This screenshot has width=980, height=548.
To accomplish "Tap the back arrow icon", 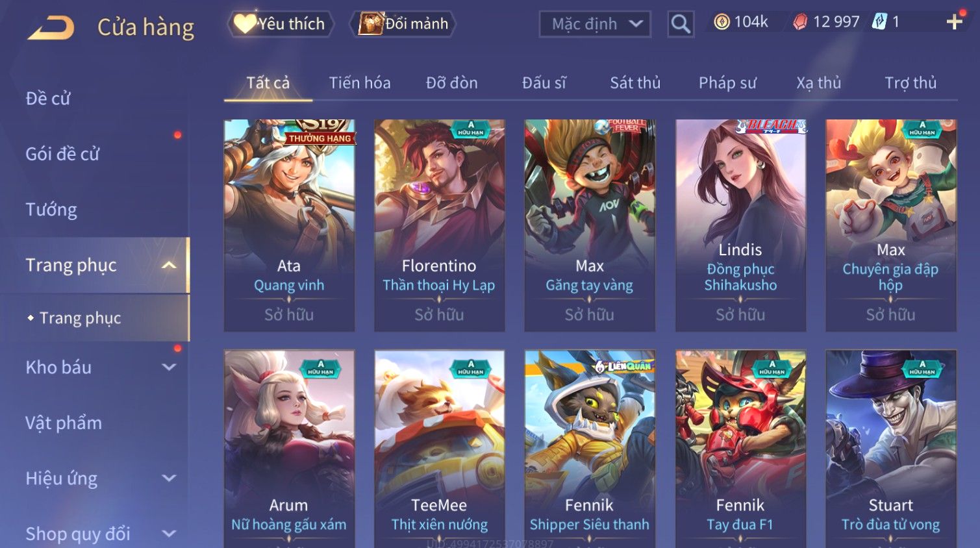I will click(x=51, y=27).
